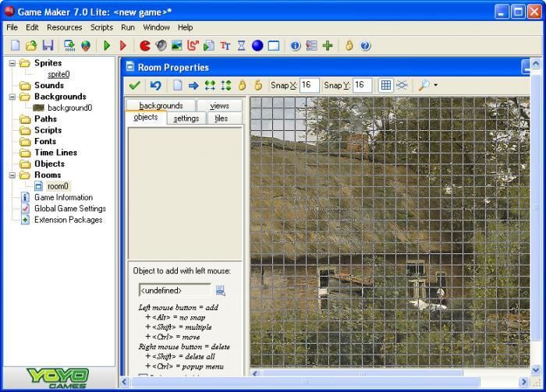Click the Create font 'Tt' icon
Screen dimensions: 546x392
(x=225, y=46)
